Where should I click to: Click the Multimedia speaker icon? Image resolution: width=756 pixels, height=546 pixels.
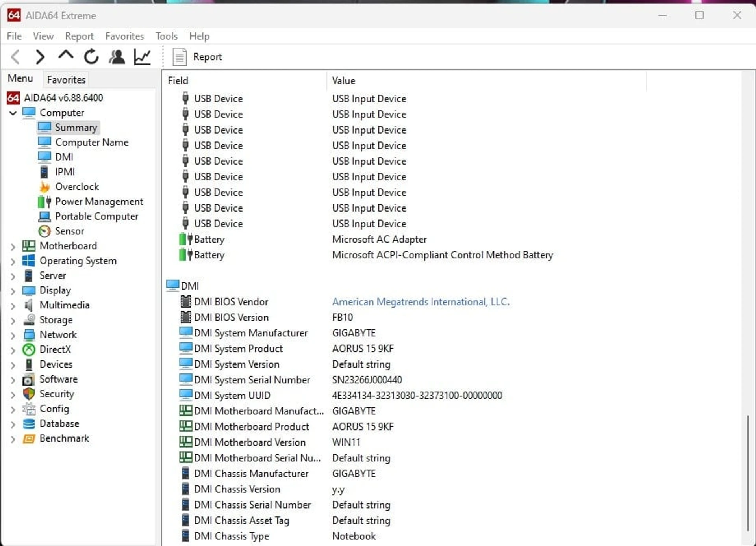pyautogui.click(x=28, y=305)
